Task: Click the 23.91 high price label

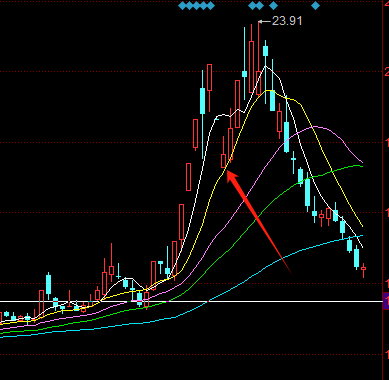Action: pyautogui.click(x=287, y=21)
